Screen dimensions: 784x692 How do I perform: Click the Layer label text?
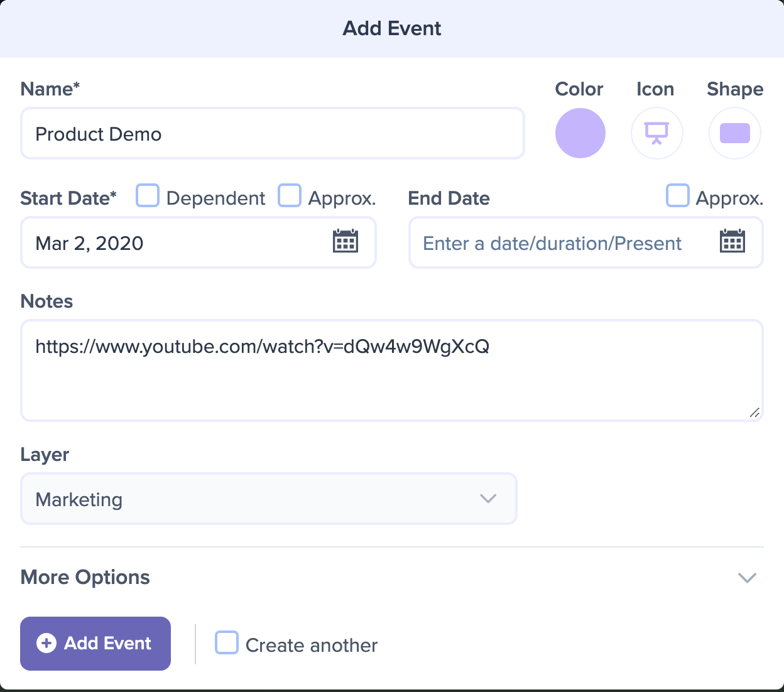click(45, 455)
